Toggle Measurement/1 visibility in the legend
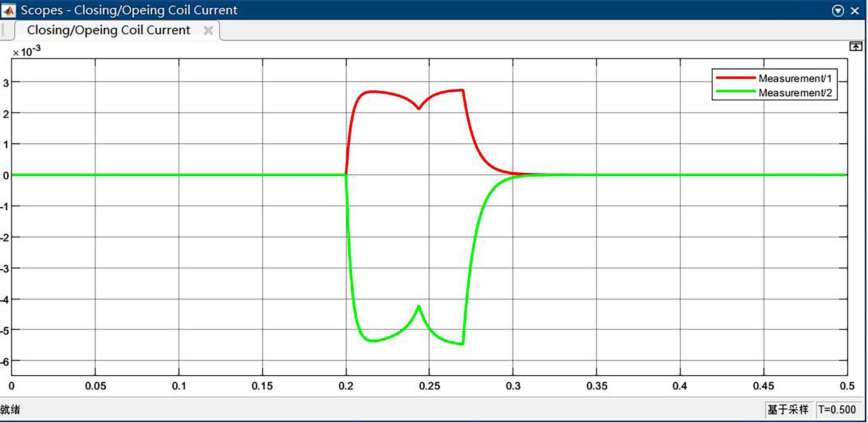 [795, 79]
